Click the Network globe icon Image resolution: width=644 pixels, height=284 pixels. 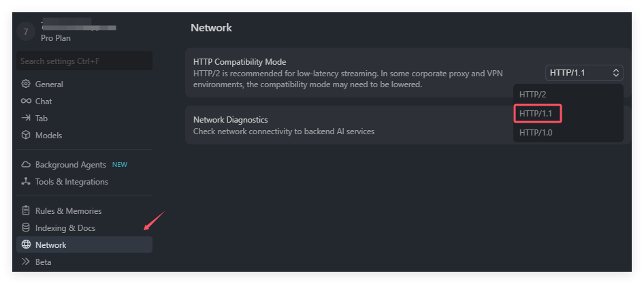tap(26, 244)
